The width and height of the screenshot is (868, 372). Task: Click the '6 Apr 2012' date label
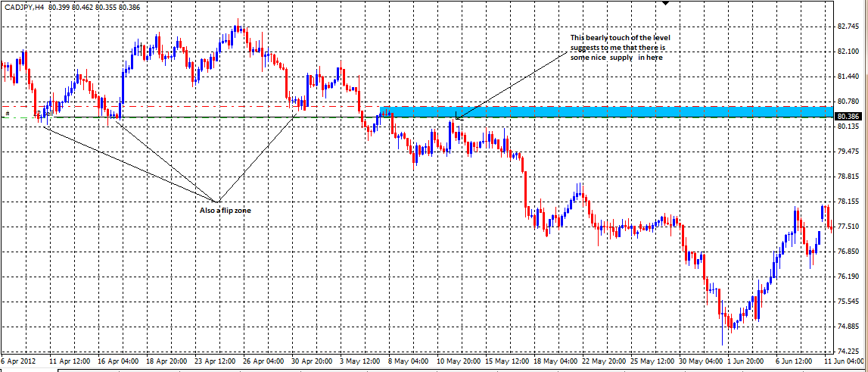pos(20,362)
